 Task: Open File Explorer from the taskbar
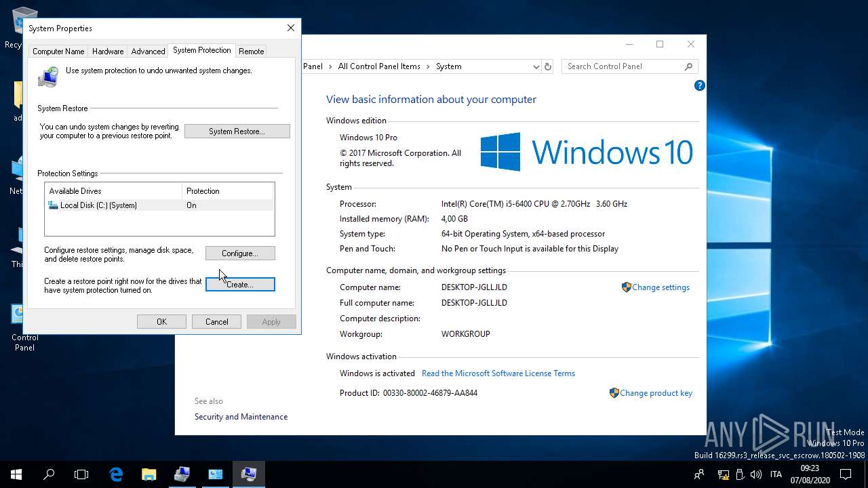tap(149, 474)
